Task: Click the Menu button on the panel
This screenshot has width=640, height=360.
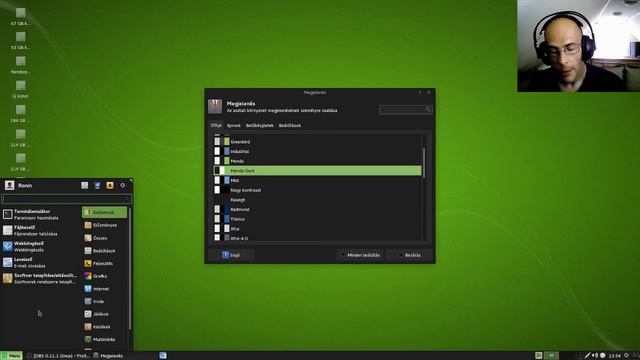Action: [x=11, y=356]
